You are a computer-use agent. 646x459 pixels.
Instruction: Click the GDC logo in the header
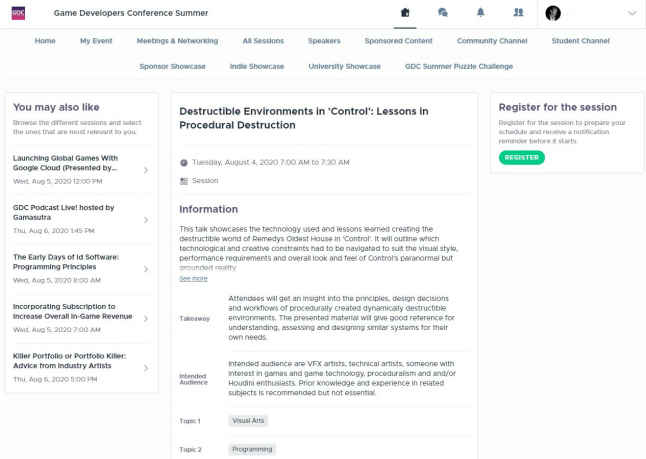pos(19,13)
